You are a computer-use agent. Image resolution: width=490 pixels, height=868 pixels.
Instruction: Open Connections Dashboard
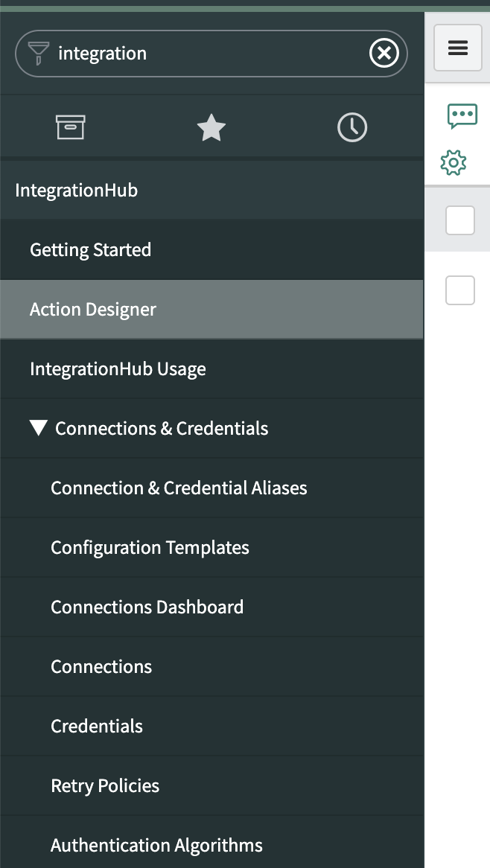pos(147,607)
